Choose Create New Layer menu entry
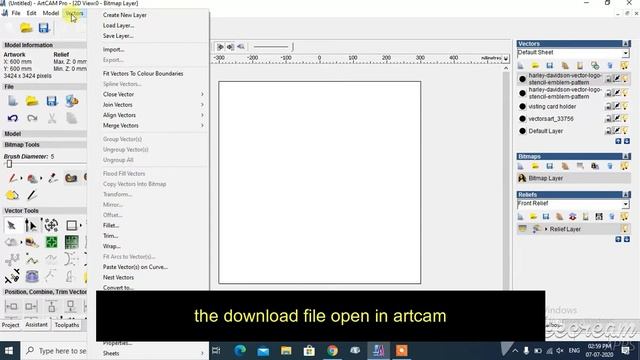The image size is (640, 360). click(124, 15)
